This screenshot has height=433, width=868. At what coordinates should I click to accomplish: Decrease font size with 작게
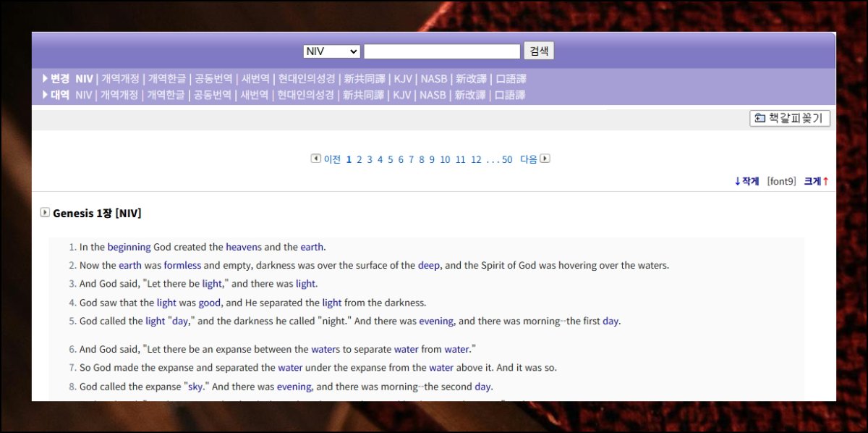[746, 181]
